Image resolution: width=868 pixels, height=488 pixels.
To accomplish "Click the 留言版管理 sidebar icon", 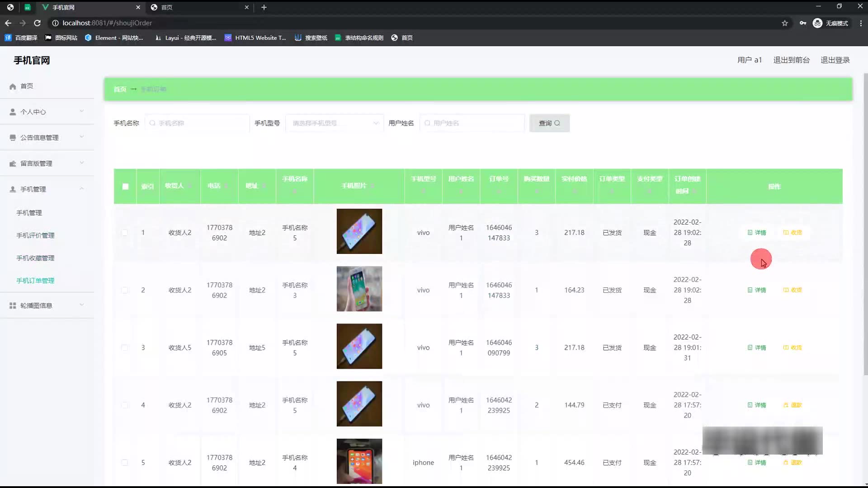I will [x=13, y=164].
